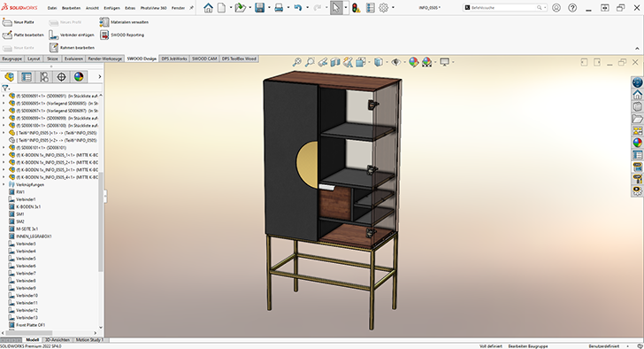Click the feature tree vertical scrollbar
This screenshot has height=349, width=644.
coord(101,222)
